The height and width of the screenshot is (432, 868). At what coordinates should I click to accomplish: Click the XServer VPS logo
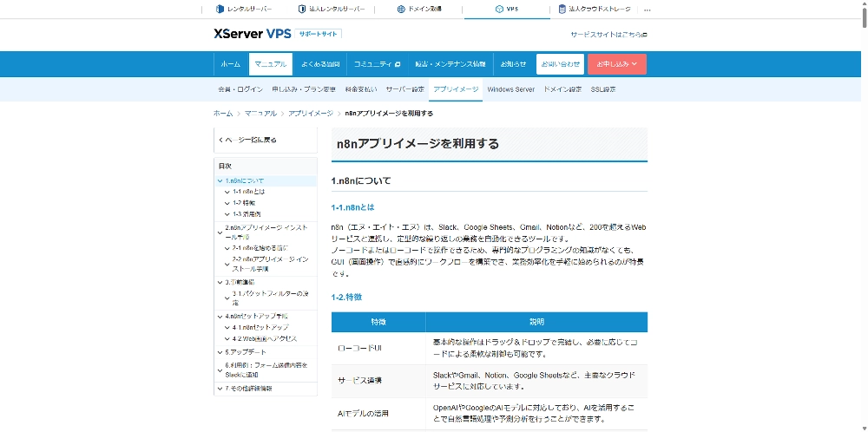coord(252,34)
